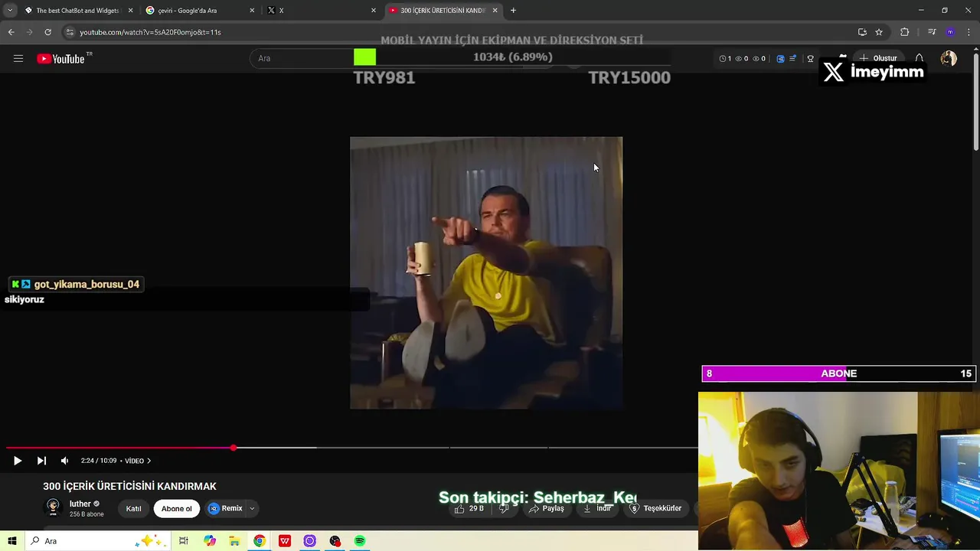Open the YouTube account avatar menu
Screen dimensions: 980x551
coord(949,58)
